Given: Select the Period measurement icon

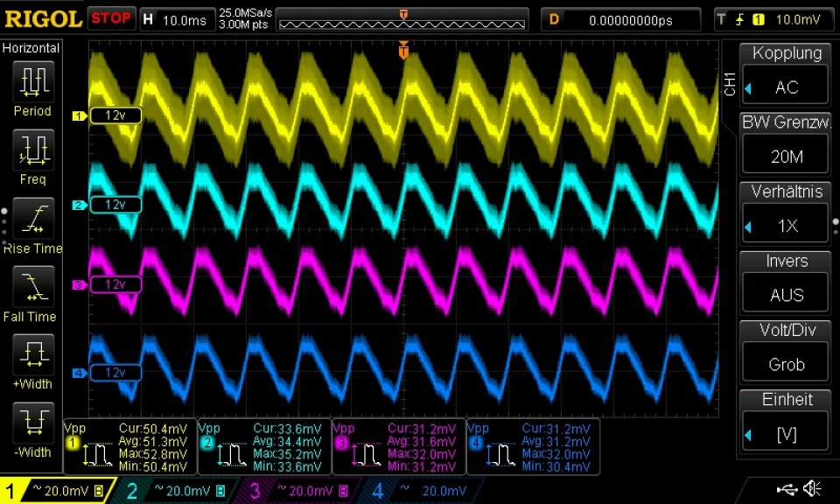Looking at the screenshot, I should [33, 82].
